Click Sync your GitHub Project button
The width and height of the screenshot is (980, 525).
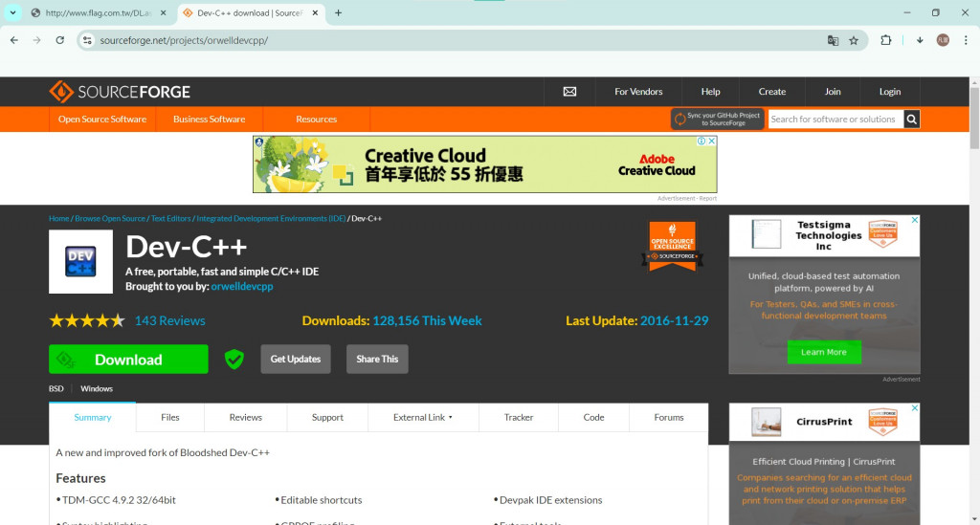coord(718,120)
